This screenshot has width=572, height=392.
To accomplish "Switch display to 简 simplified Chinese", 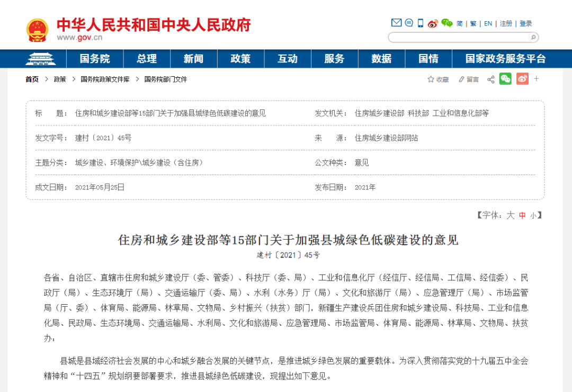I will point(460,23).
